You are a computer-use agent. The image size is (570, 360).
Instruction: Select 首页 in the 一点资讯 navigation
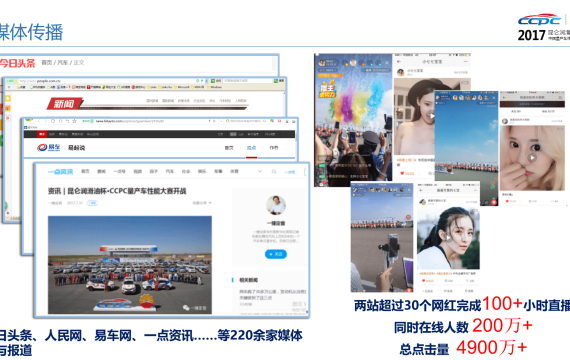click(85, 171)
